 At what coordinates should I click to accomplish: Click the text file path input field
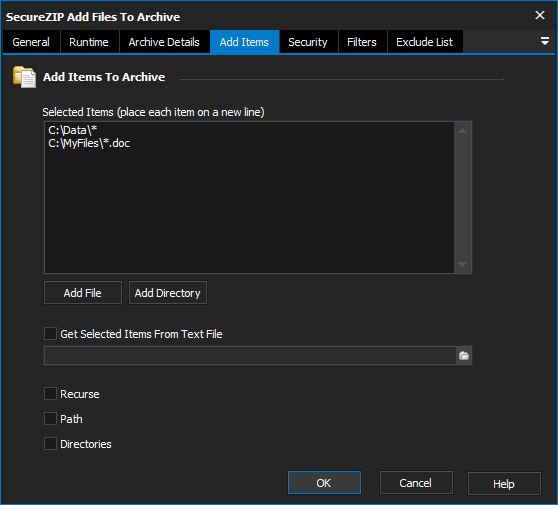(x=250, y=356)
